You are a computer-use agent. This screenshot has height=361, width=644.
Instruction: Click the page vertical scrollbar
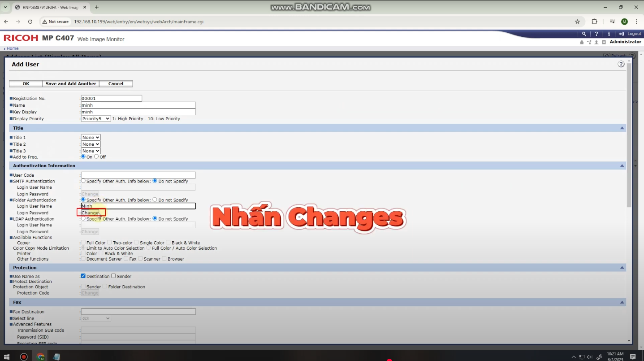[x=629, y=135]
